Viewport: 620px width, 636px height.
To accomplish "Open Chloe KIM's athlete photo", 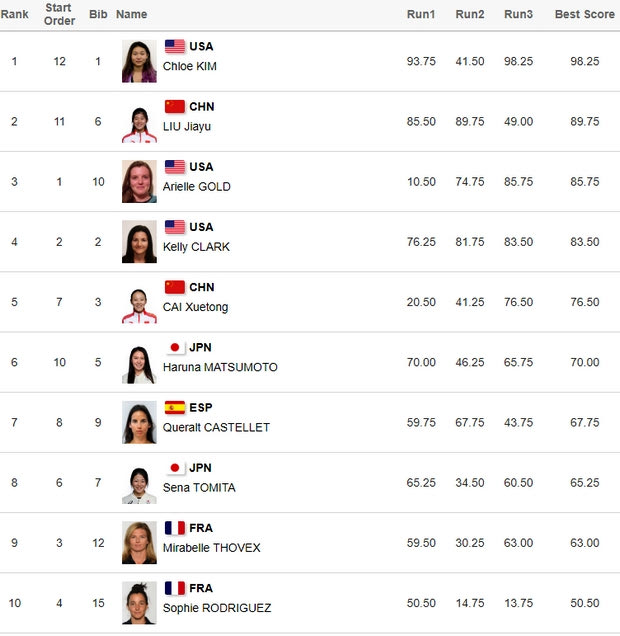I will (139, 61).
